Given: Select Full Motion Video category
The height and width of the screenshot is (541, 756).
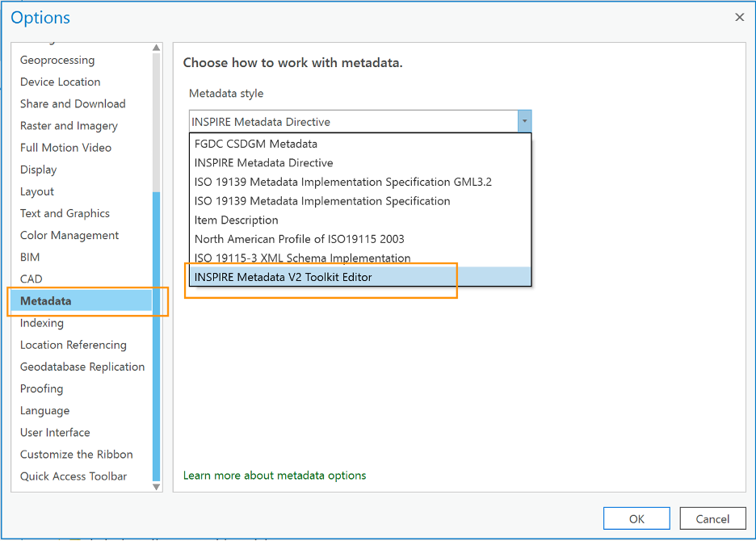Looking at the screenshot, I should pyautogui.click(x=65, y=148).
